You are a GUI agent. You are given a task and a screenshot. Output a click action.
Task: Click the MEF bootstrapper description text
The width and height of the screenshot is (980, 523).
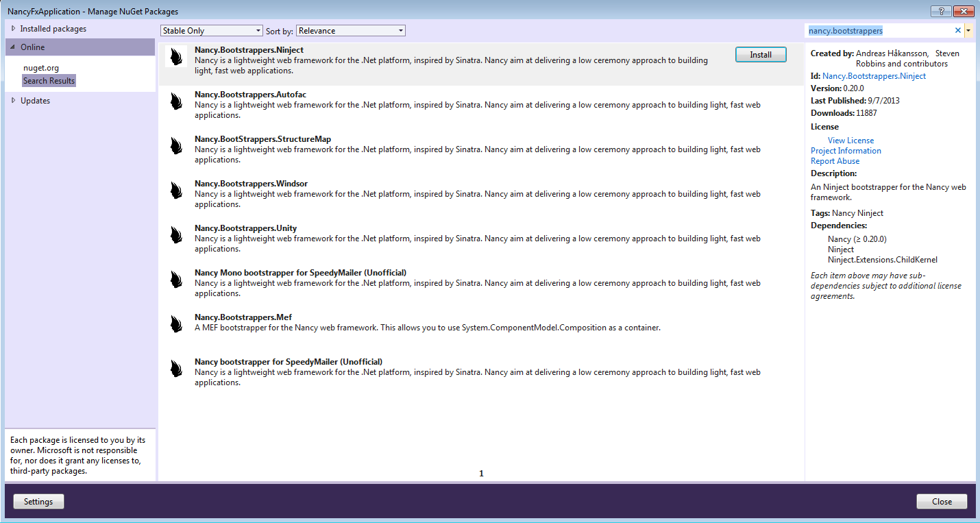click(428, 328)
